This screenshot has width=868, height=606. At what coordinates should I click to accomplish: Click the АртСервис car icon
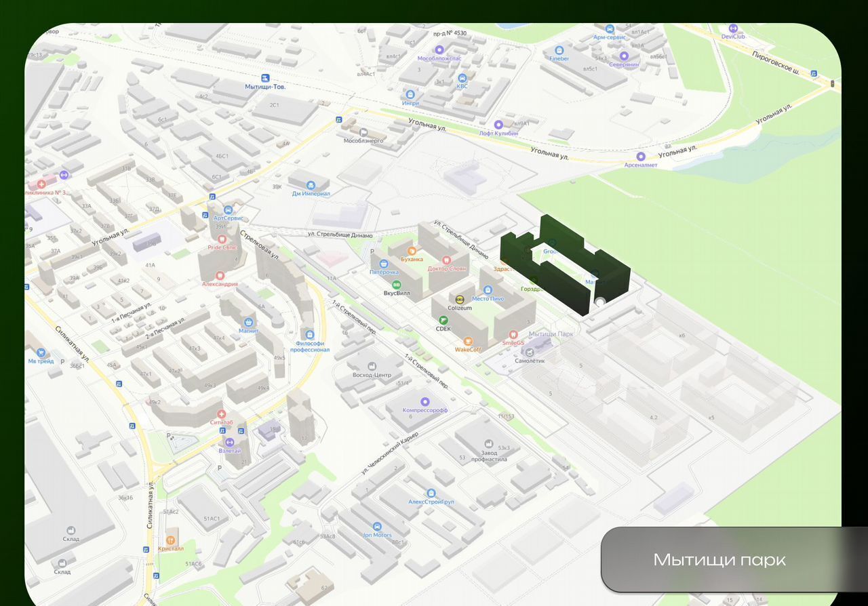click(x=227, y=209)
